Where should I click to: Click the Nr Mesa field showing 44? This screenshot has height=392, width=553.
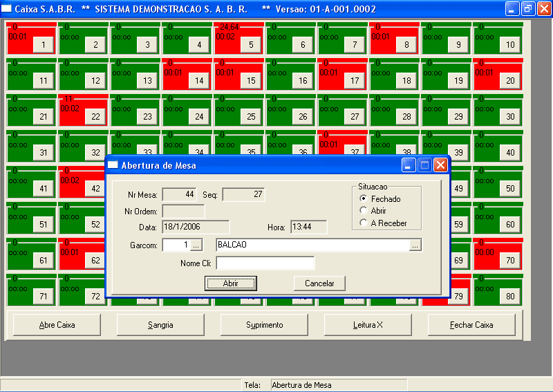point(180,194)
